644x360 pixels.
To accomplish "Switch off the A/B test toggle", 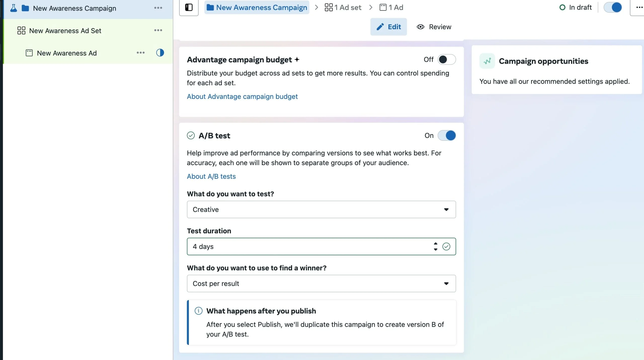I will [x=447, y=136].
